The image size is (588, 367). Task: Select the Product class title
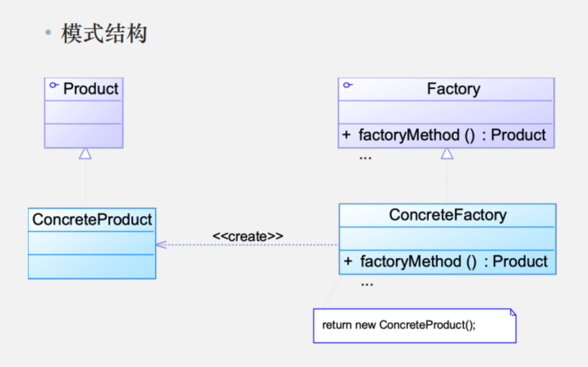91,89
